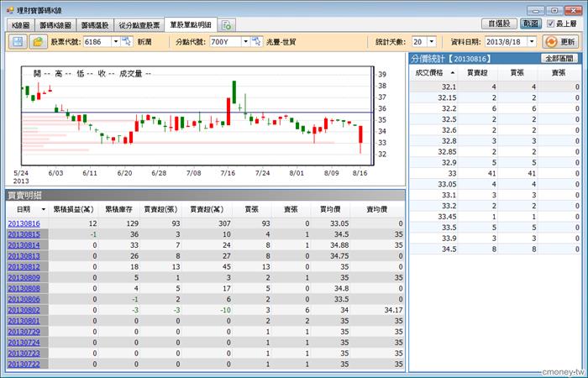Open the 籌碼選股 tab
The image size is (588, 378).
(95, 25)
